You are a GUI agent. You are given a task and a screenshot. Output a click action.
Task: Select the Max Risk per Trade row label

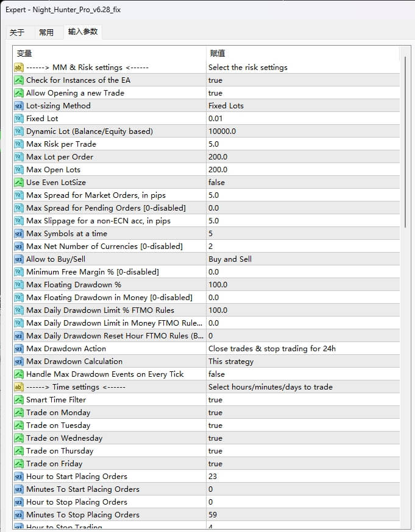61,144
